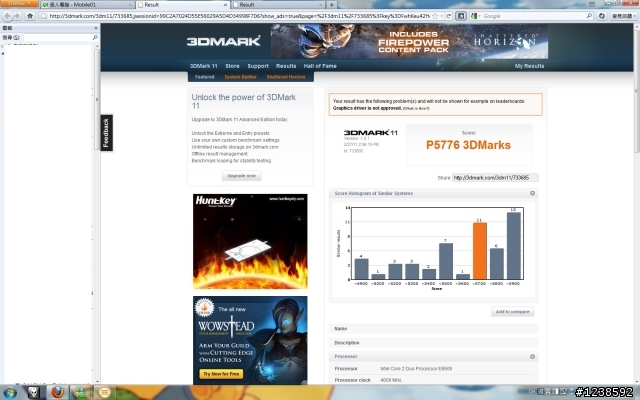Open the Windows Start button

point(9,393)
